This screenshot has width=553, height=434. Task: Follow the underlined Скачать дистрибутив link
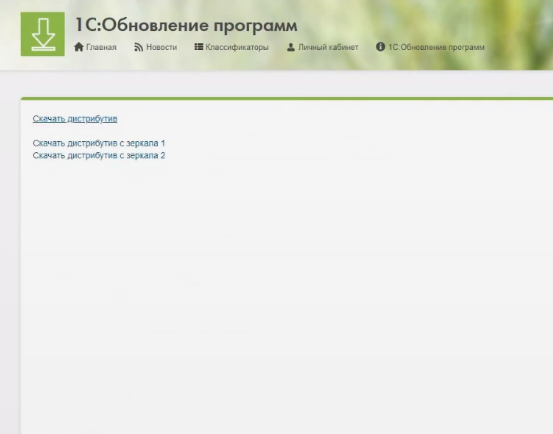(x=75, y=118)
